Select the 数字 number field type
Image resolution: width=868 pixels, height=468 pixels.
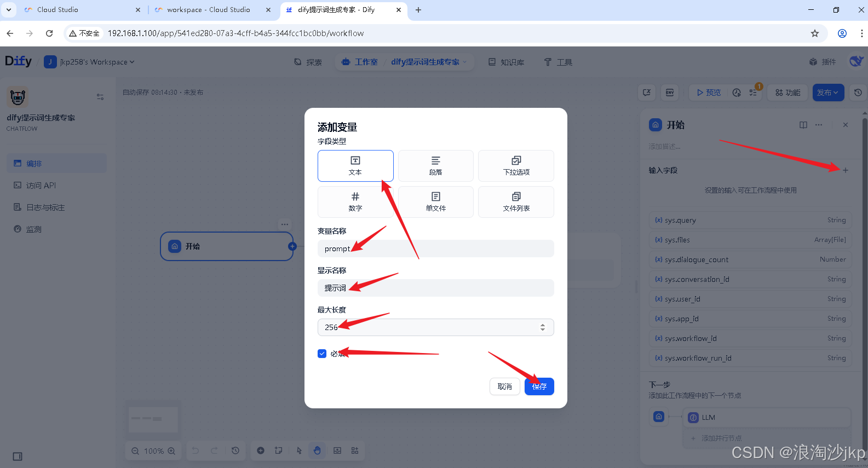(355, 202)
